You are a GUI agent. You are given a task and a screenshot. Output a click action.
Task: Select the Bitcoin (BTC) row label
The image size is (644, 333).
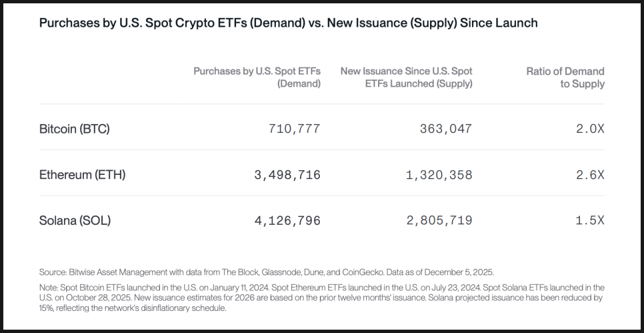tap(74, 129)
